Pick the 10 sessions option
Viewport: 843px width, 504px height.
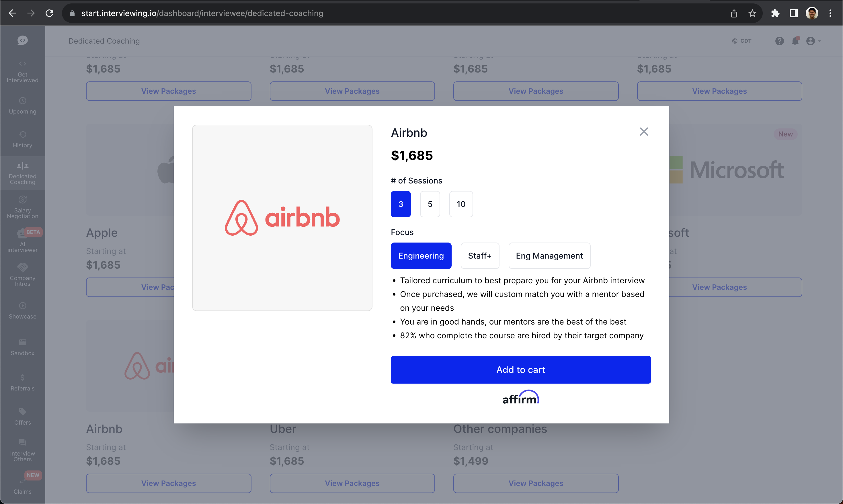[460, 204]
